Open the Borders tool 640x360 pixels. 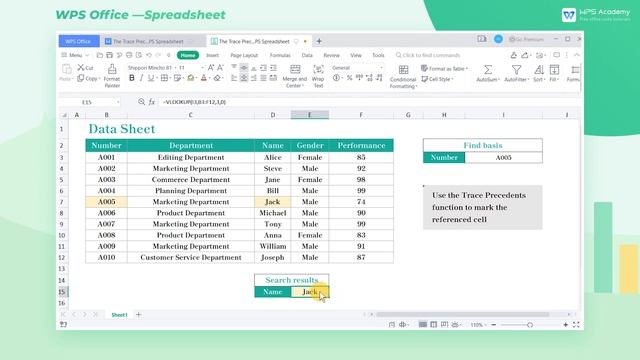pos(164,78)
